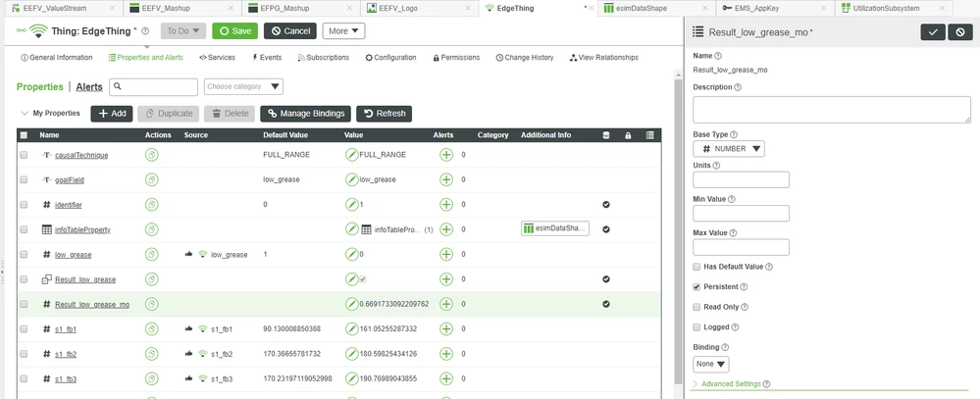Enable the Has Default Value checkbox
Image resolution: width=980 pixels, height=399 pixels.
coord(696,267)
